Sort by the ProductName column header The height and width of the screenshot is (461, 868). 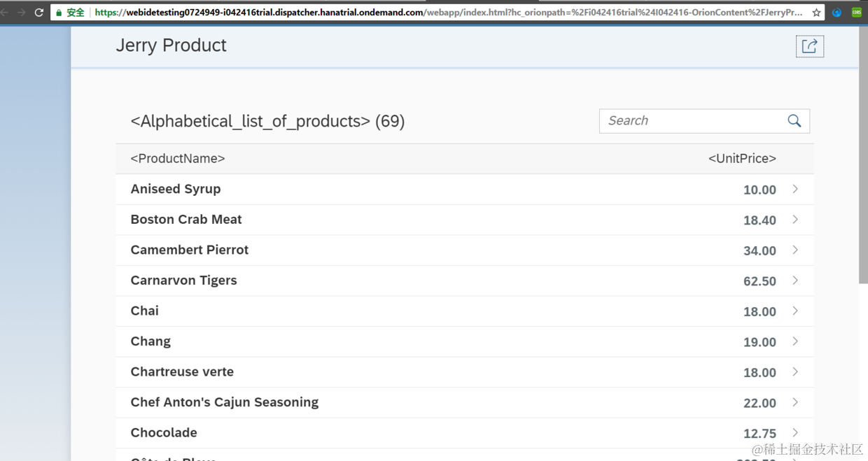click(178, 159)
